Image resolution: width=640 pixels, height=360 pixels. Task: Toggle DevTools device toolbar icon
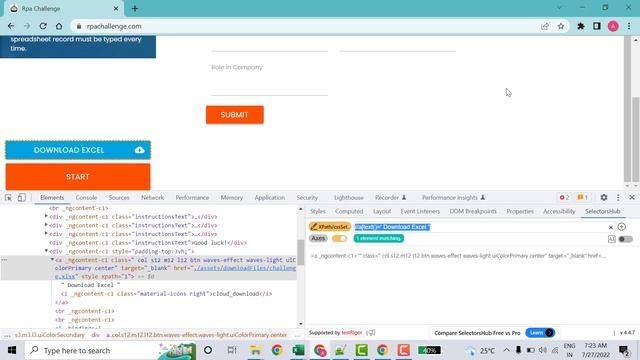click(x=22, y=198)
